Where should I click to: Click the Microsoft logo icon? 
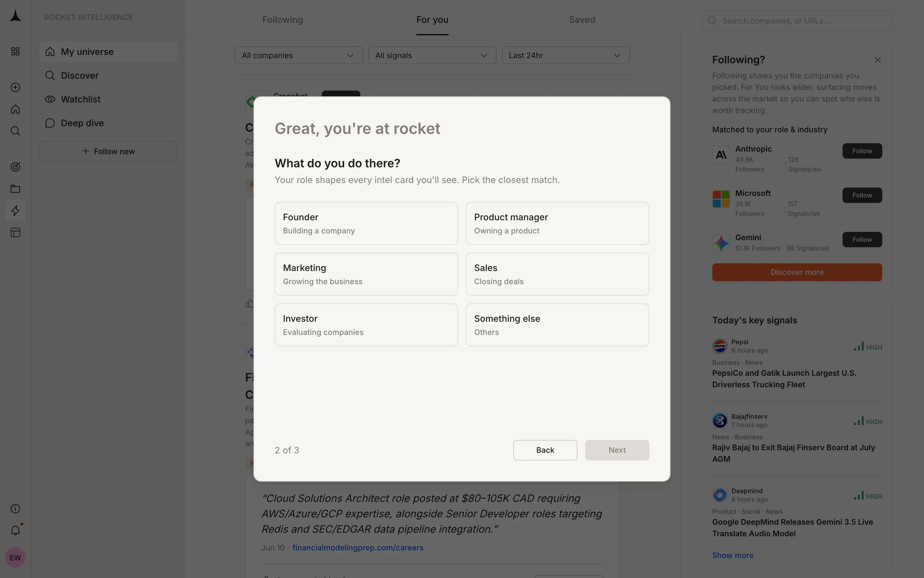click(x=721, y=199)
